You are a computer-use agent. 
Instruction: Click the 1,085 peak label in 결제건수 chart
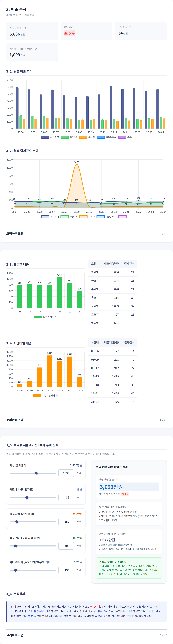pyautogui.click(x=77, y=161)
